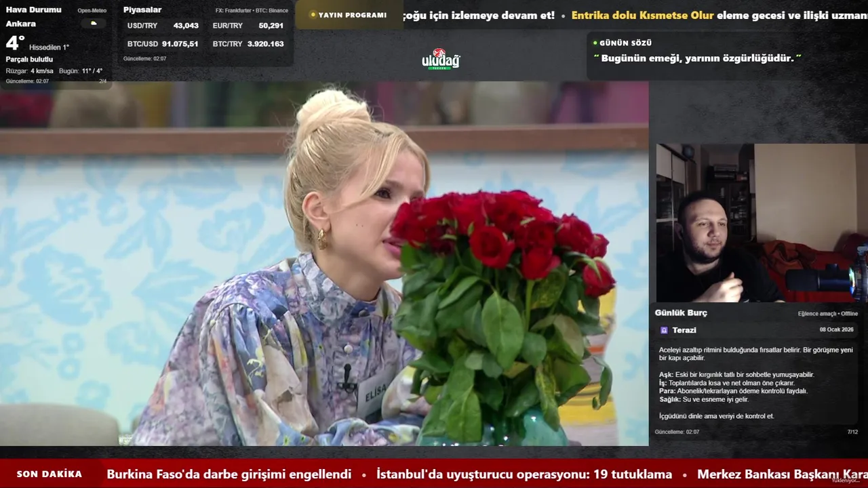Click the Merkez Bankası Başkanı headline
This screenshot has width=868, height=488.
point(783,474)
